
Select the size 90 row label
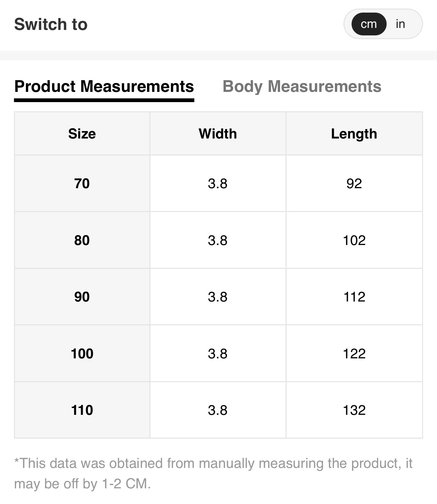pos(82,297)
